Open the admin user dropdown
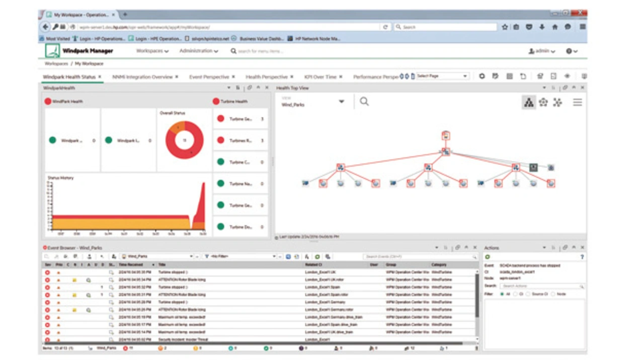This screenshot has height=363, width=644. pyautogui.click(x=542, y=51)
